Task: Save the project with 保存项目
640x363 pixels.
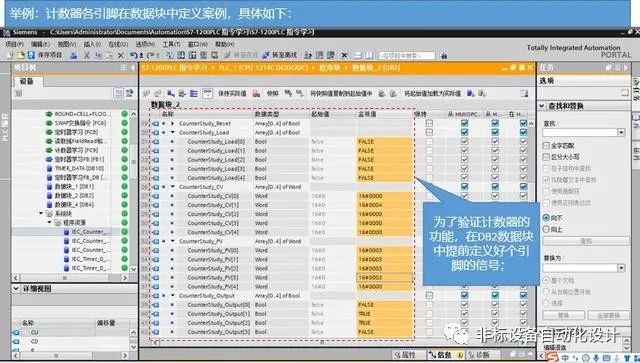Action: pos(45,55)
